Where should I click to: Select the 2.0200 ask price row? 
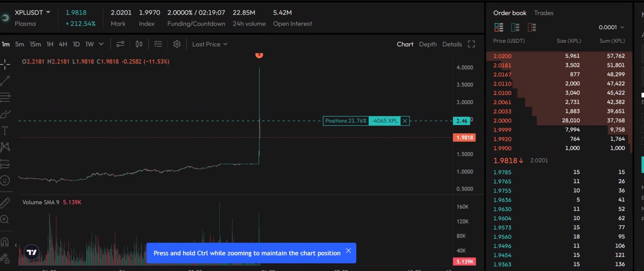click(x=558, y=56)
